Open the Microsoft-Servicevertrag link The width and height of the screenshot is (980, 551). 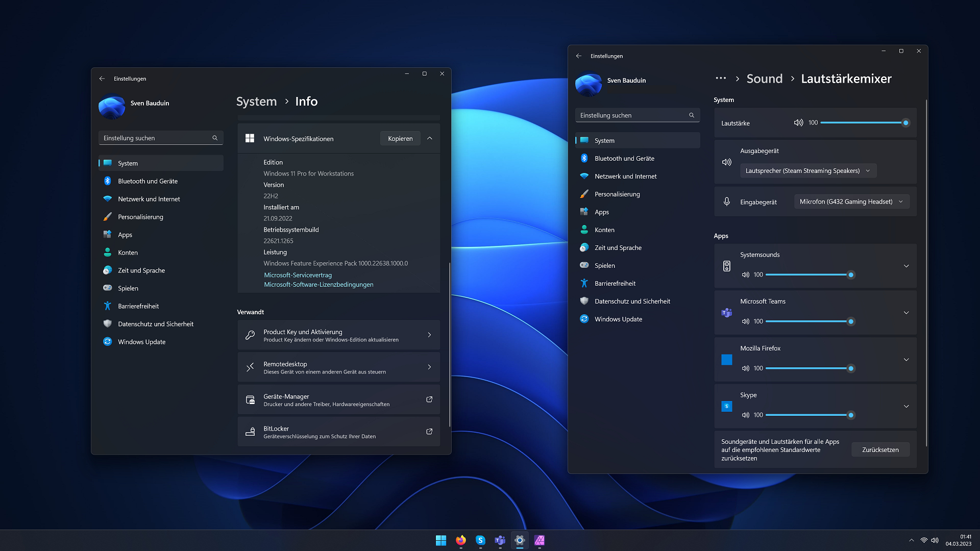pyautogui.click(x=298, y=275)
